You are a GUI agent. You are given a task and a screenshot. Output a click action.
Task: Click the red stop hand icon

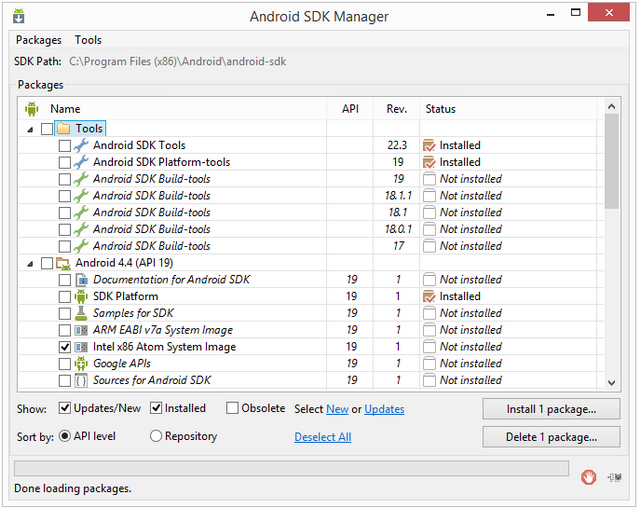pos(588,477)
